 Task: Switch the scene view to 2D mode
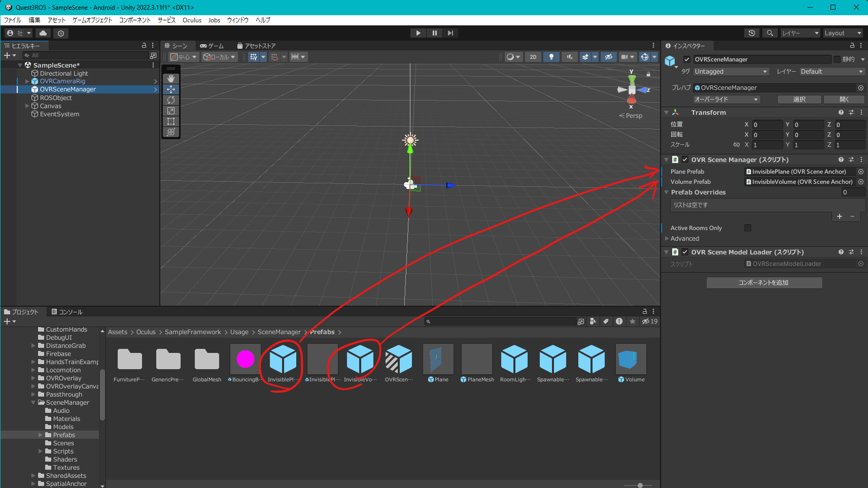tap(533, 56)
